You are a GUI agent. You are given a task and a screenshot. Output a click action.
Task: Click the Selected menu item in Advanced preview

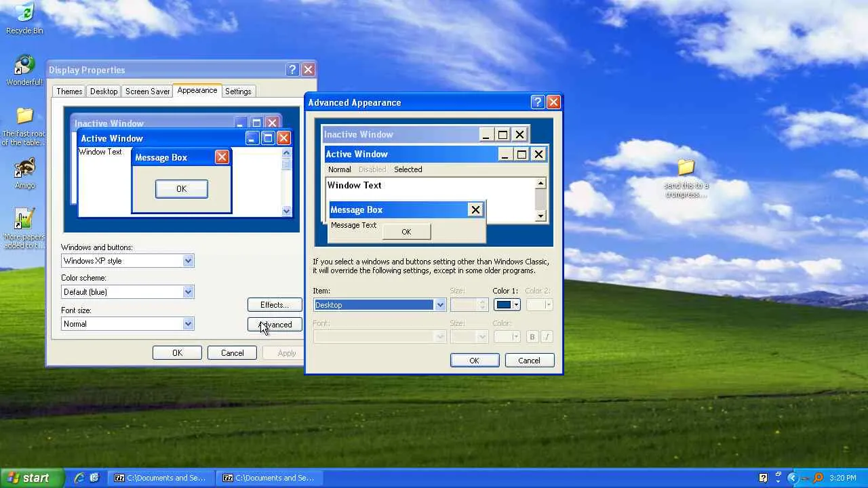(408, 169)
